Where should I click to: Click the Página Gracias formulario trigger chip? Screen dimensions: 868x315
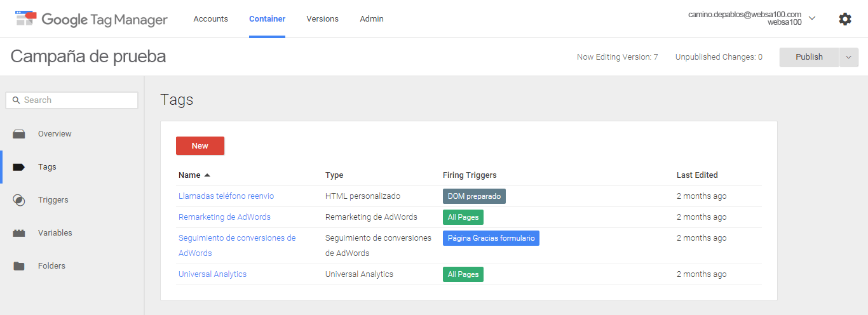click(x=491, y=238)
